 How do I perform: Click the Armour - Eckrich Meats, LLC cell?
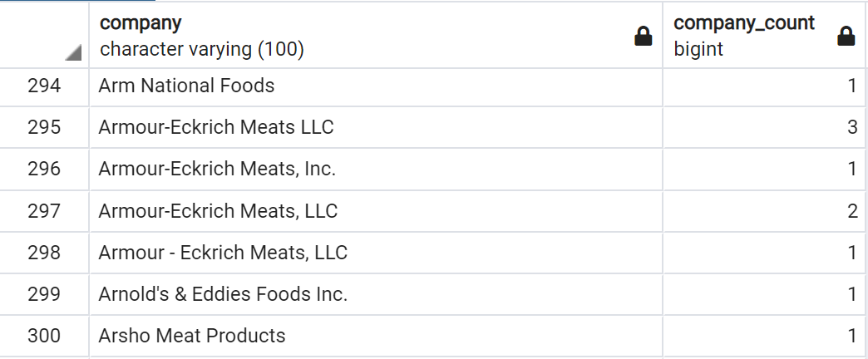click(x=375, y=253)
